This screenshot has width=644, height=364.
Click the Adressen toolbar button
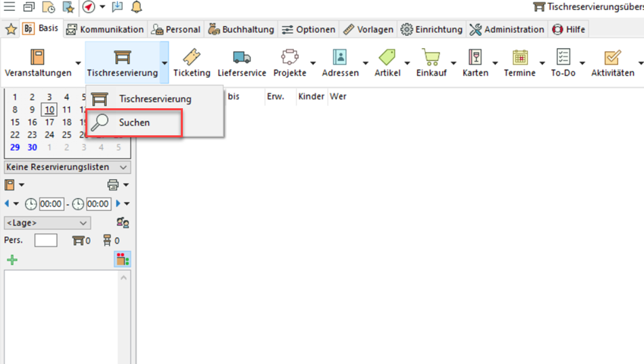tap(340, 63)
